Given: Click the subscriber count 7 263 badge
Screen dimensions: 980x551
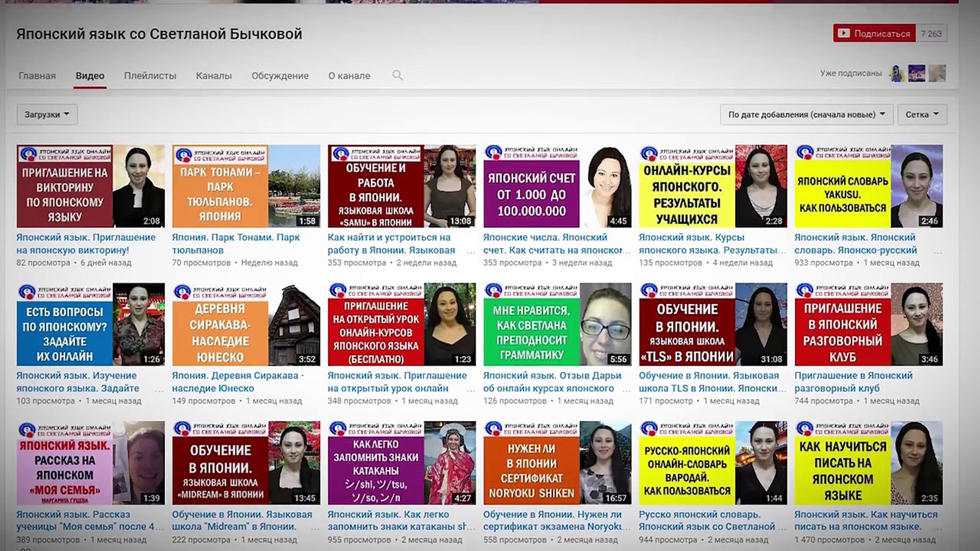Looking at the screenshot, I should [931, 34].
